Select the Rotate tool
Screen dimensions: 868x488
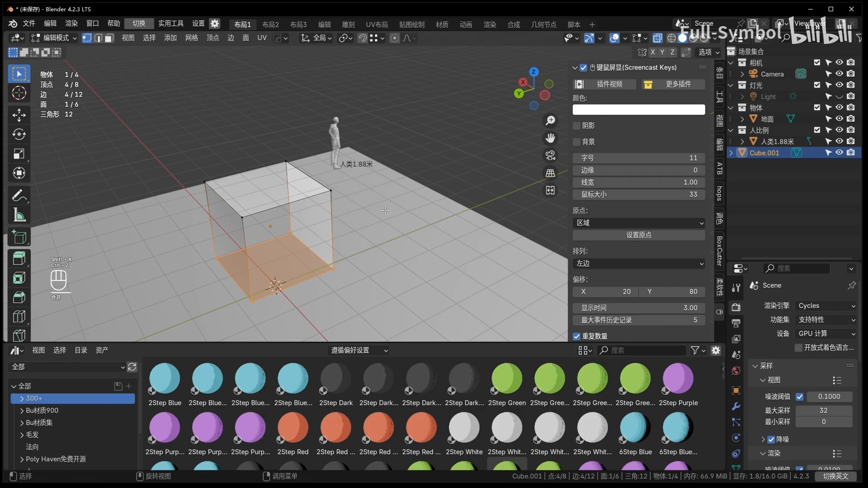pos(19,134)
